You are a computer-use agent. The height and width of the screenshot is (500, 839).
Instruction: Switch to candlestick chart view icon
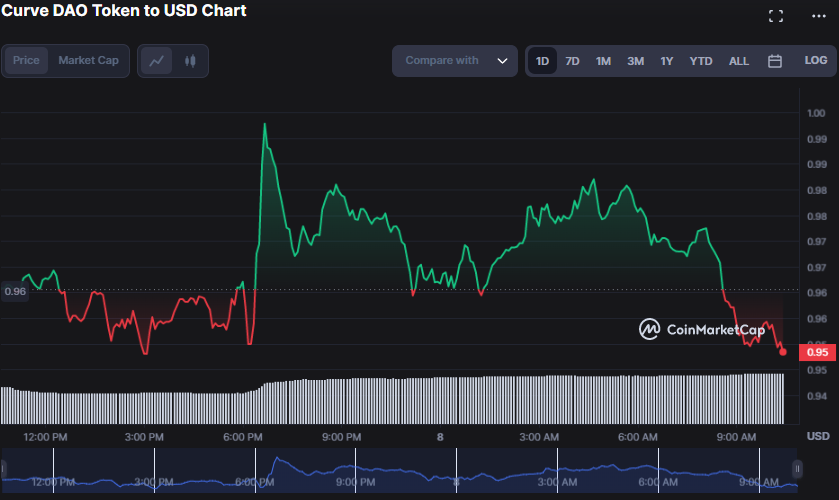190,60
